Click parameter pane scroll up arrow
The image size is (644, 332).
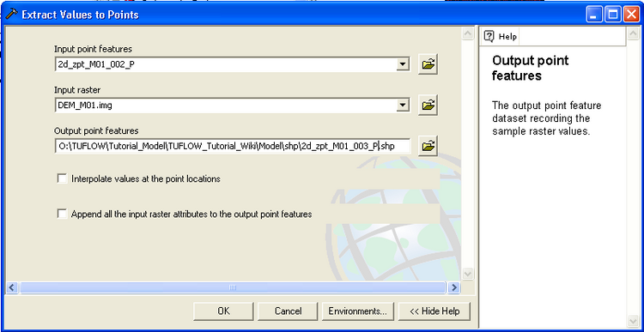pos(468,33)
